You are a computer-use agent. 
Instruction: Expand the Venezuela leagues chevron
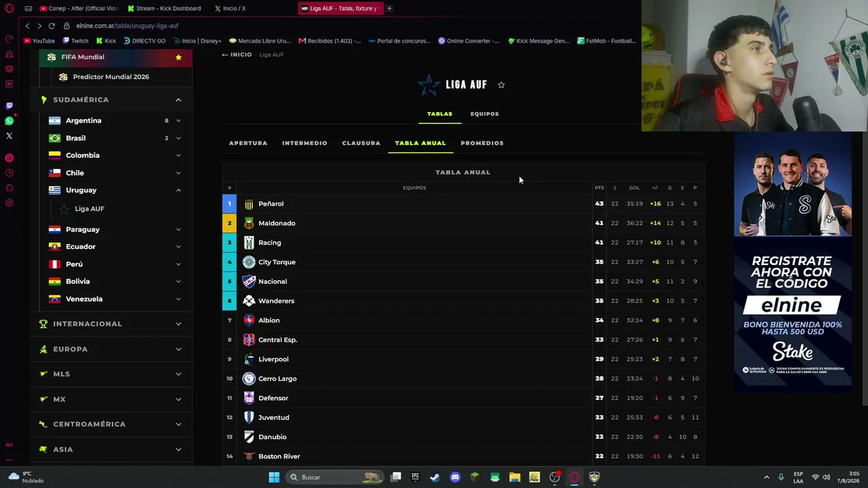pos(178,299)
